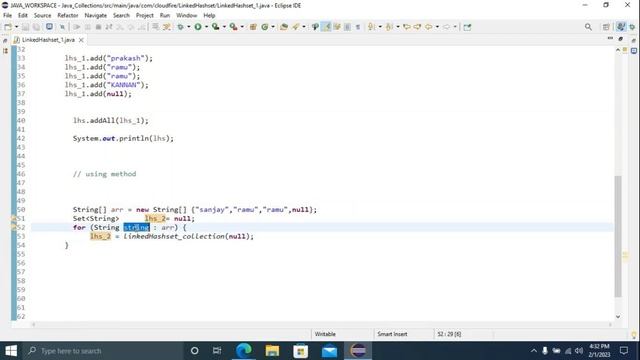Click the New Java Package icon
The image size is (640, 360).
tap(253, 27)
